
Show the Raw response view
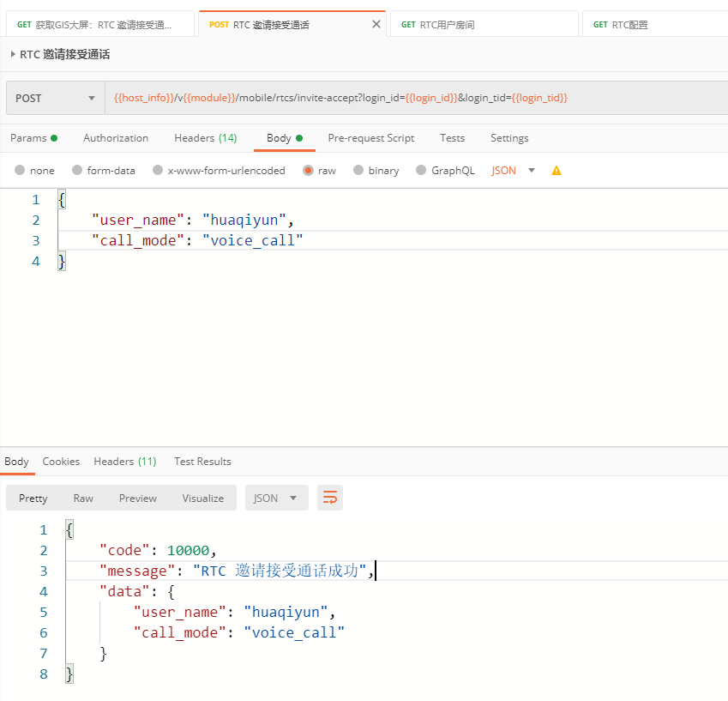(83, 498)
